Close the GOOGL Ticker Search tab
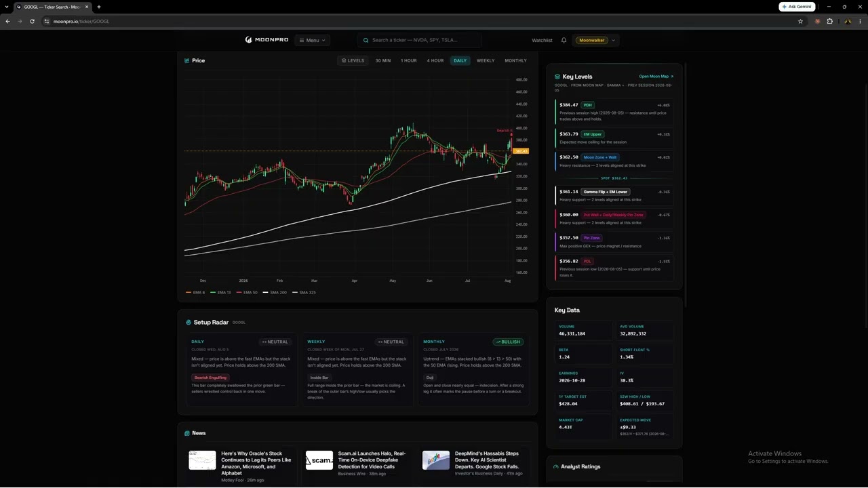This screenshot has height=488, width=868. pyautogui.click(x=87, y=7)
